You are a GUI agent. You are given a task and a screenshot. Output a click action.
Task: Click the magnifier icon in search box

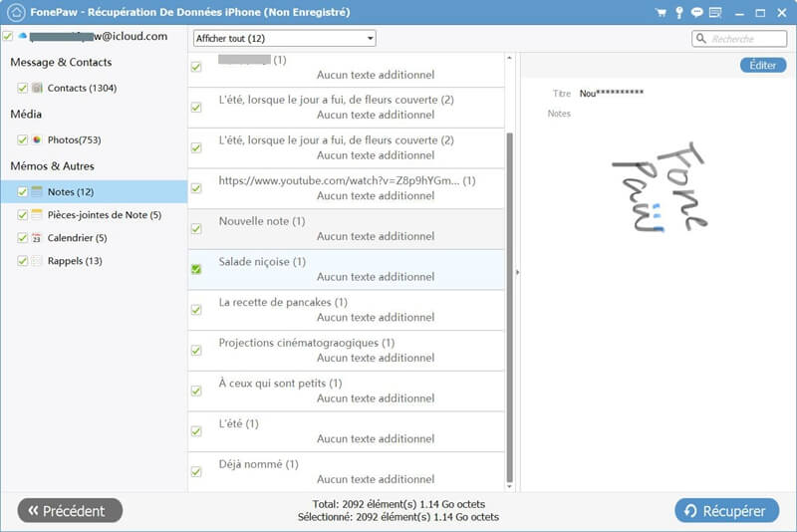(x=701, y=39)
